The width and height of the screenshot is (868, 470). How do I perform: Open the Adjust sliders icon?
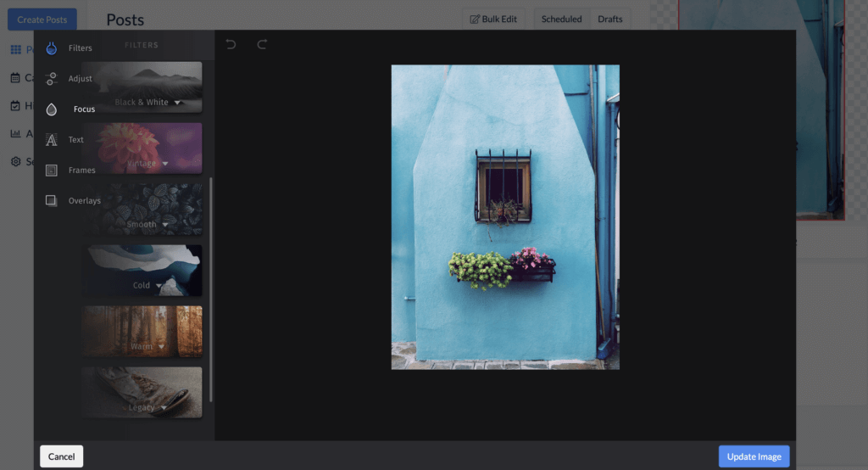(x=52, y=79)
